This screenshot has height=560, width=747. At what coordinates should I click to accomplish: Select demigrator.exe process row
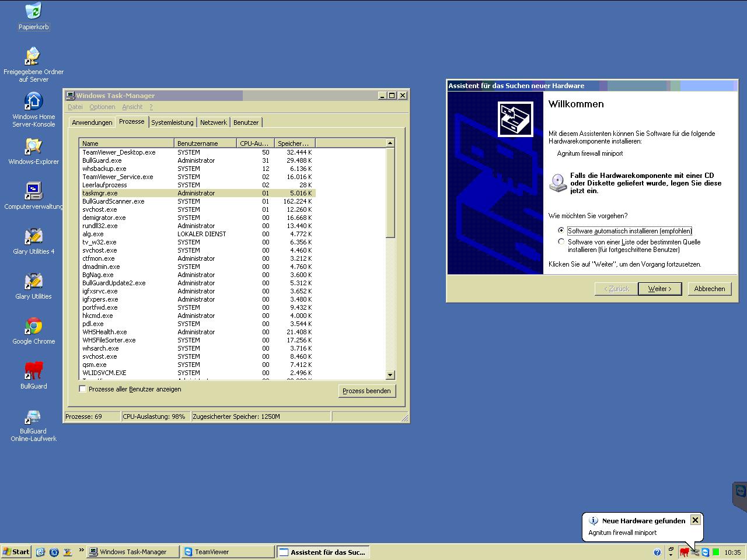pos(197,218)
